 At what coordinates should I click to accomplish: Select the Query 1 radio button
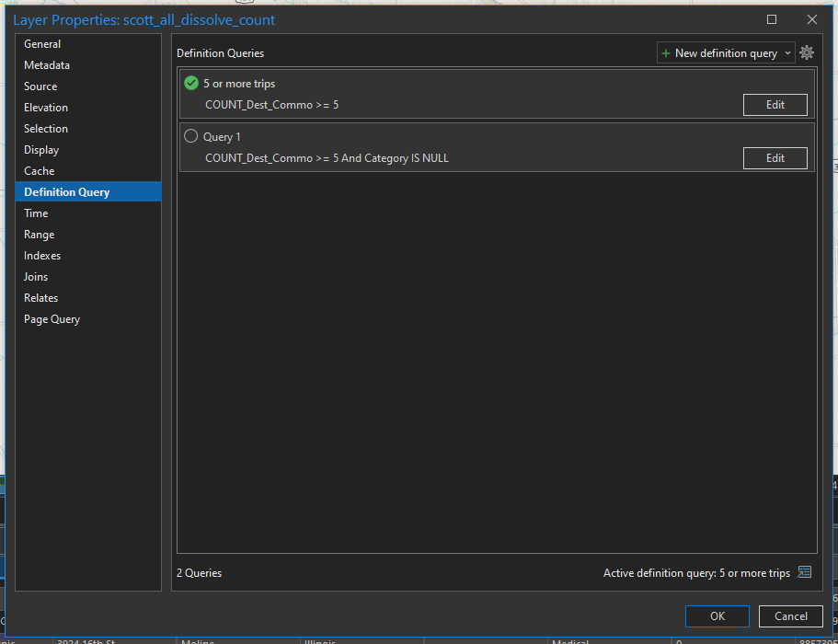191,136
